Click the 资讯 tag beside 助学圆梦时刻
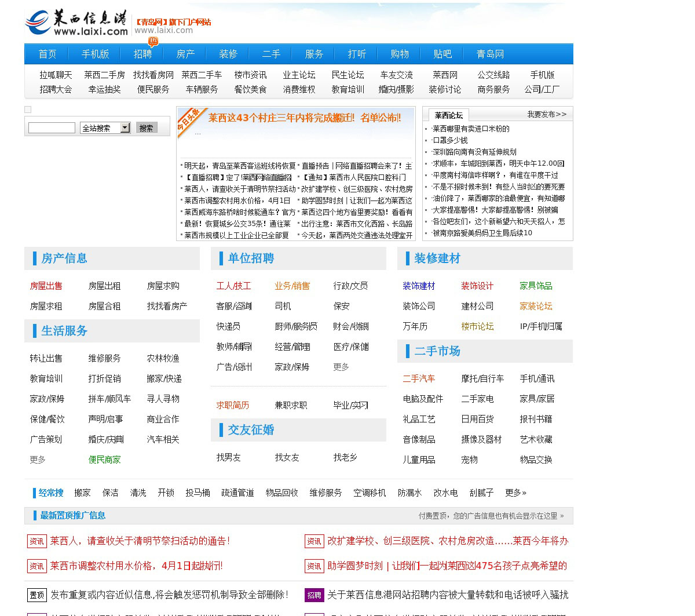The width and height of the screenshot is (695, 616). coord(314,566)
